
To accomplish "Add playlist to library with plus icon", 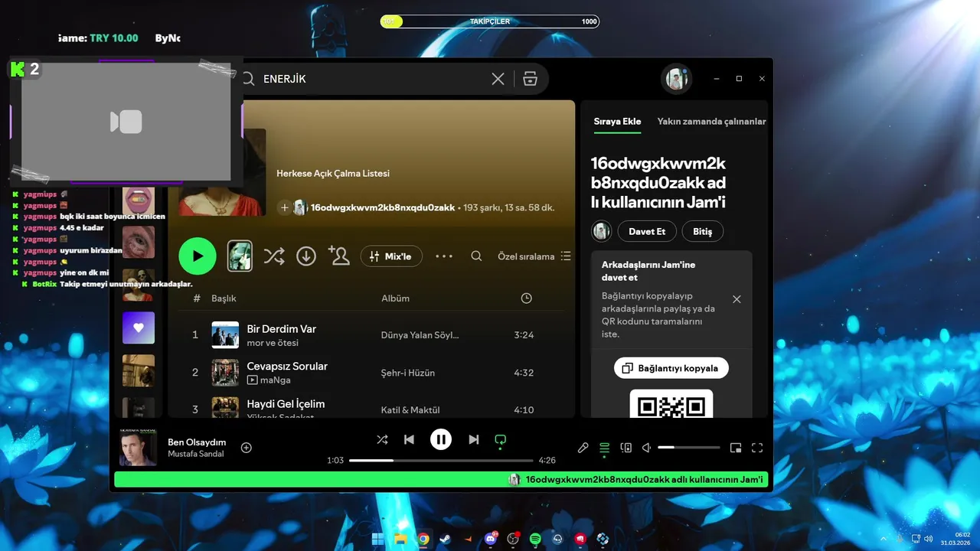I will click(285, 207).
